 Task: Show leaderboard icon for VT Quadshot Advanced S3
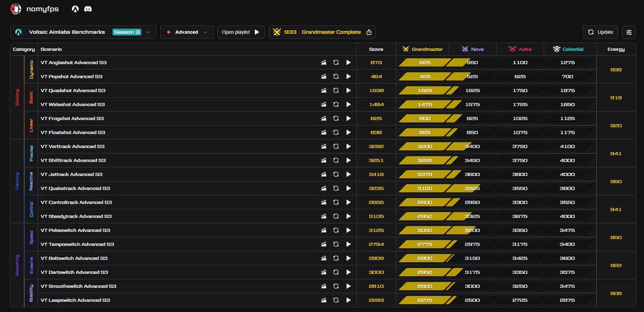(324, 90)
